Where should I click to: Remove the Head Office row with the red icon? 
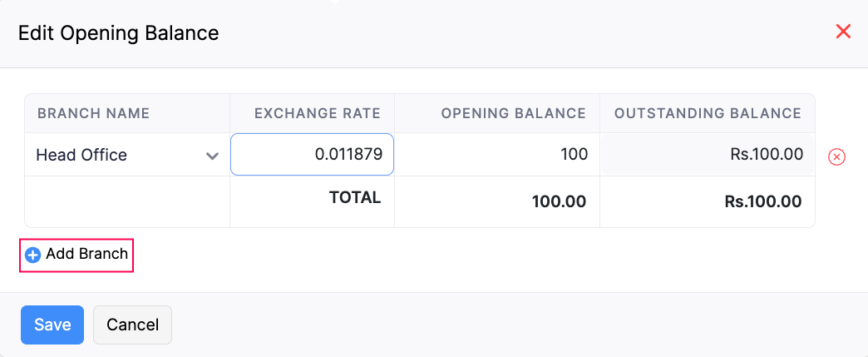837,156
